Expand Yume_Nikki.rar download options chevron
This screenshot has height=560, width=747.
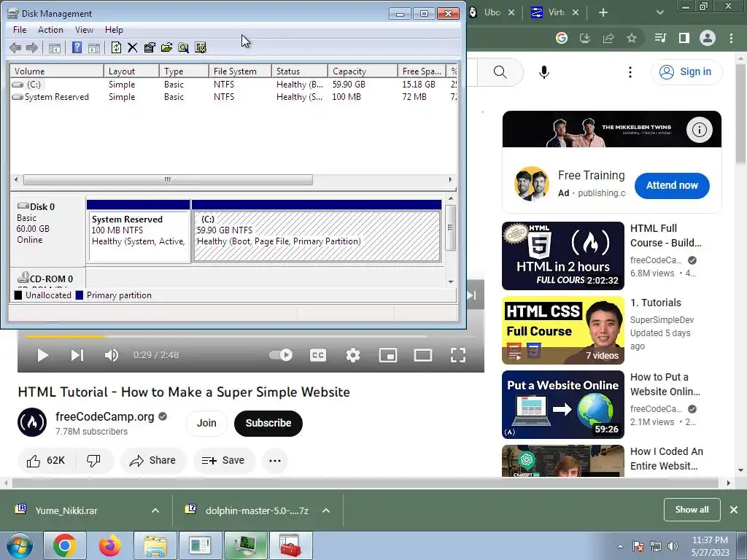pyautogui.click(x=155, y=510)
